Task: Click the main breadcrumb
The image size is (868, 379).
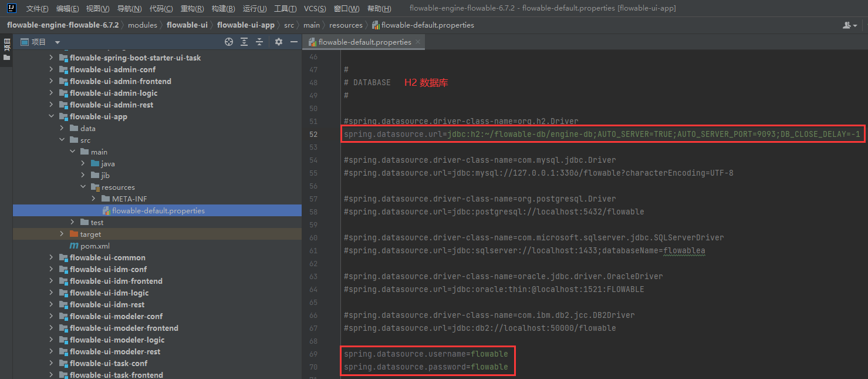Action: tap(312, 25)
